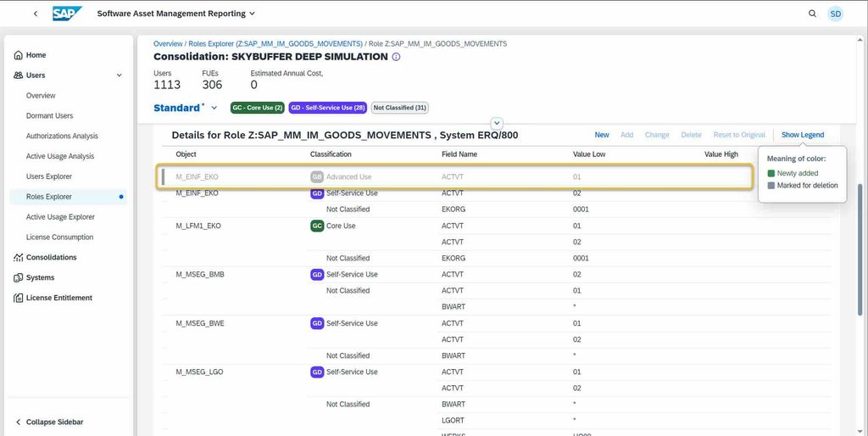
Task: Click Systems icon in sidebar
Action: (x=19, y=277)
